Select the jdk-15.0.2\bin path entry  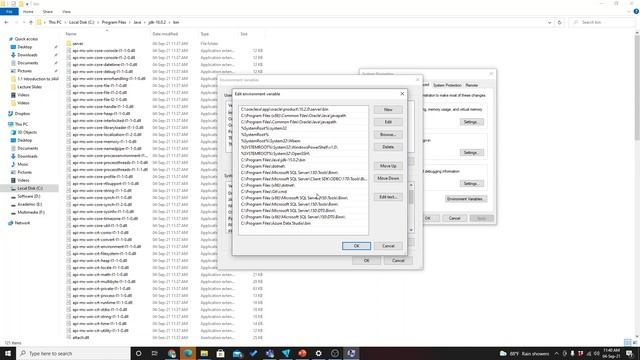tap(303, 160)
